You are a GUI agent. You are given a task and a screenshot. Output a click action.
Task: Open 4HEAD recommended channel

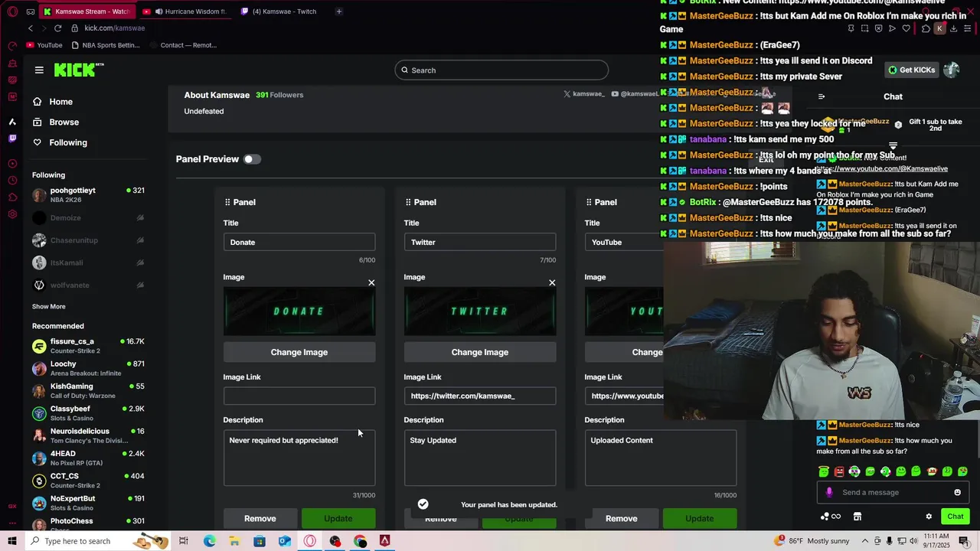coord(88,458)
